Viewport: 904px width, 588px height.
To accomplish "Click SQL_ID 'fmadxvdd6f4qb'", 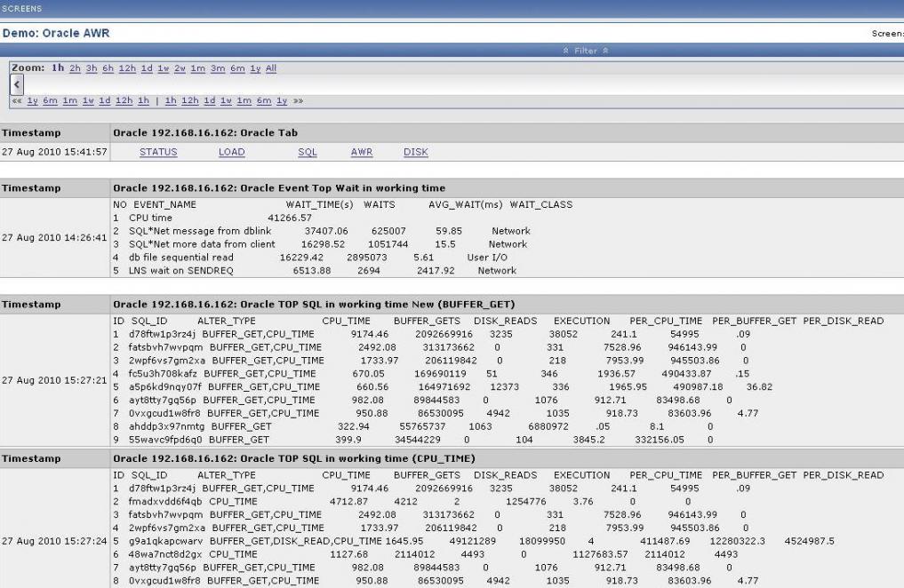I will 165,502.
